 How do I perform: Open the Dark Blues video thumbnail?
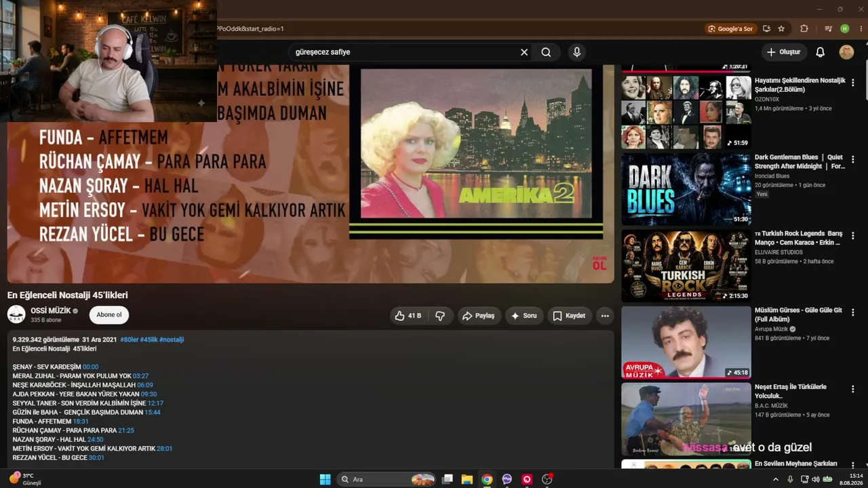(686, 189)
